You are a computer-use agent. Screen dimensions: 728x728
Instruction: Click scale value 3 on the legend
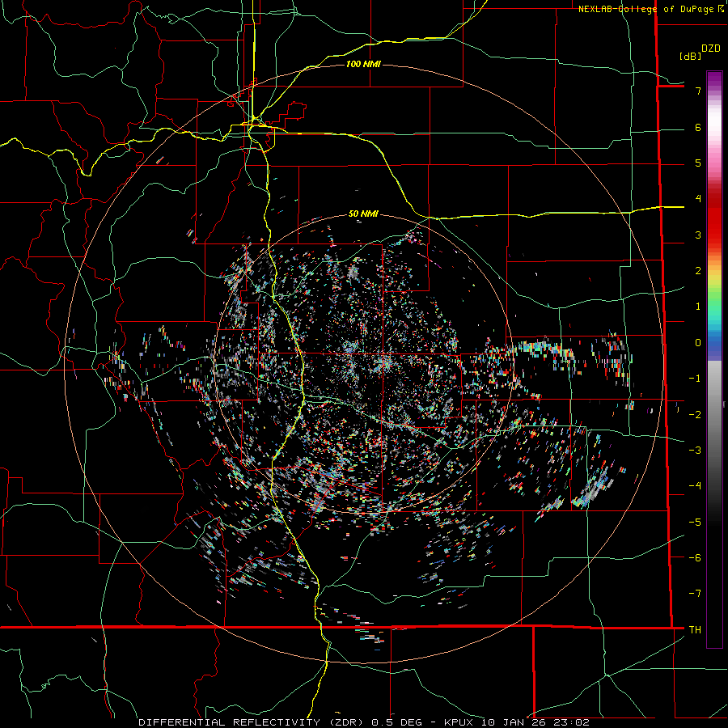coord(698,235)
